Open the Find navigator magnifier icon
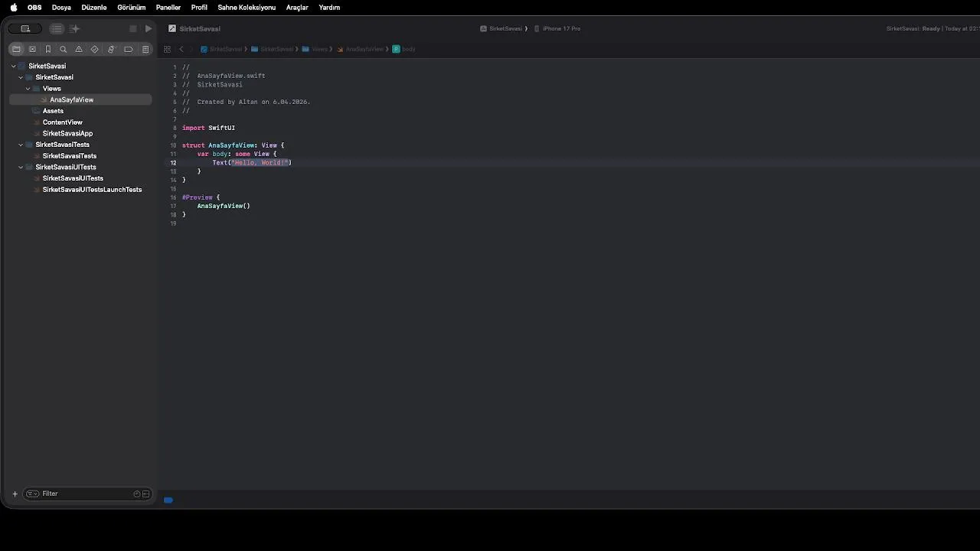 64,49
